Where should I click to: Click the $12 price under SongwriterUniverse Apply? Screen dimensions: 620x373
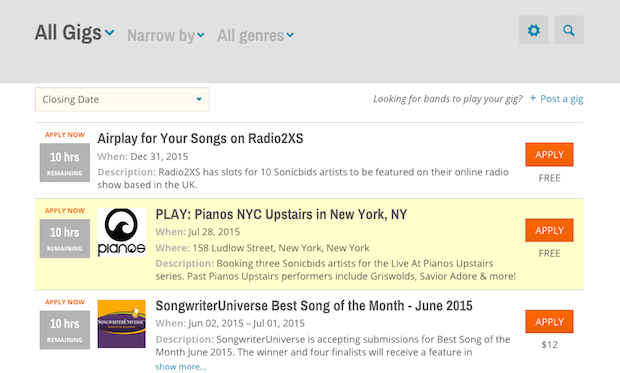(x=549, y=345)
